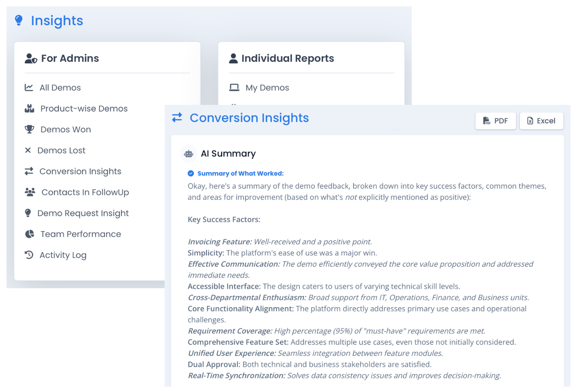574x392 pixels.
Task: Click the Insights lightbulb icon
Action: pos(18,20)
